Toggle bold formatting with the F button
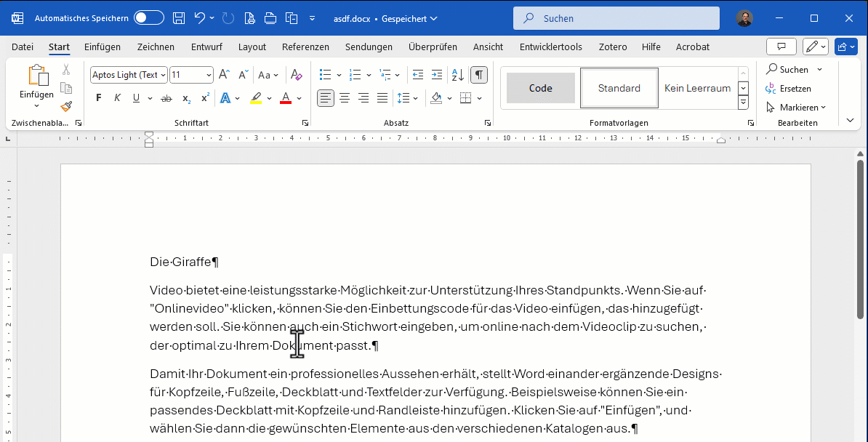The height and width of the screenshot is (442, 868). (98, 98)
